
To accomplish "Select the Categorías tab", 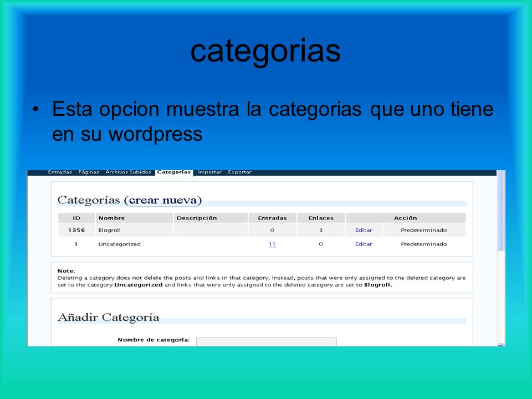I will pyautogui.click(x=174, y=172).
